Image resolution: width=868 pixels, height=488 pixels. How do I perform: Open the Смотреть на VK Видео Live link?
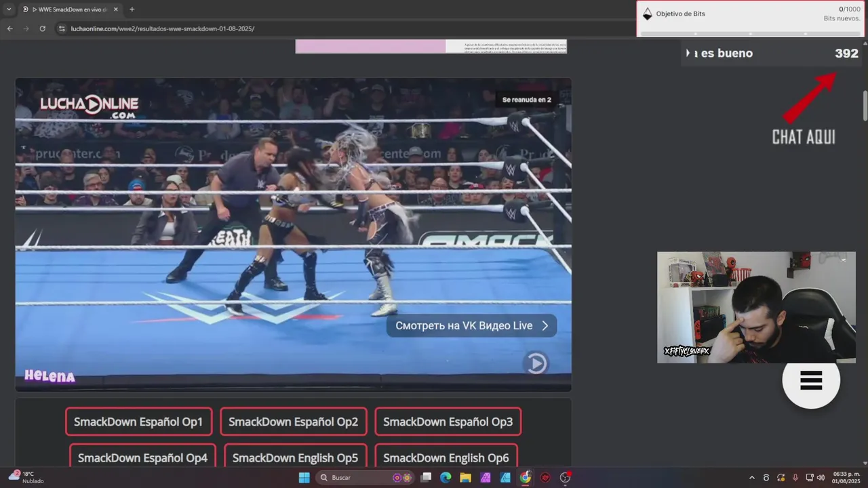pyautogui.click(x=471, y=325)
